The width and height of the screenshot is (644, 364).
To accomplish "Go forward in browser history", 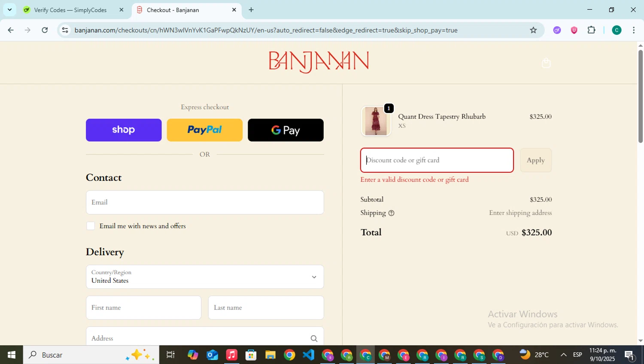I will (28, 30).
